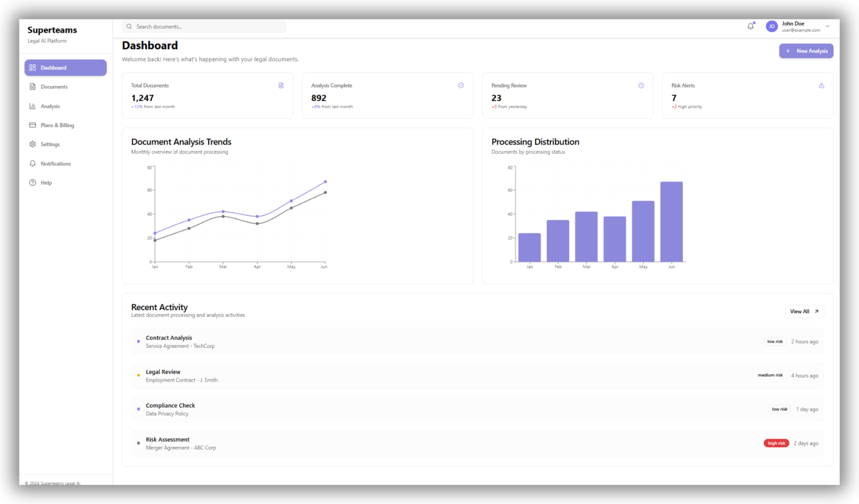
Task: Click the JD profile avatar
Action: click(x=772, y=26)
